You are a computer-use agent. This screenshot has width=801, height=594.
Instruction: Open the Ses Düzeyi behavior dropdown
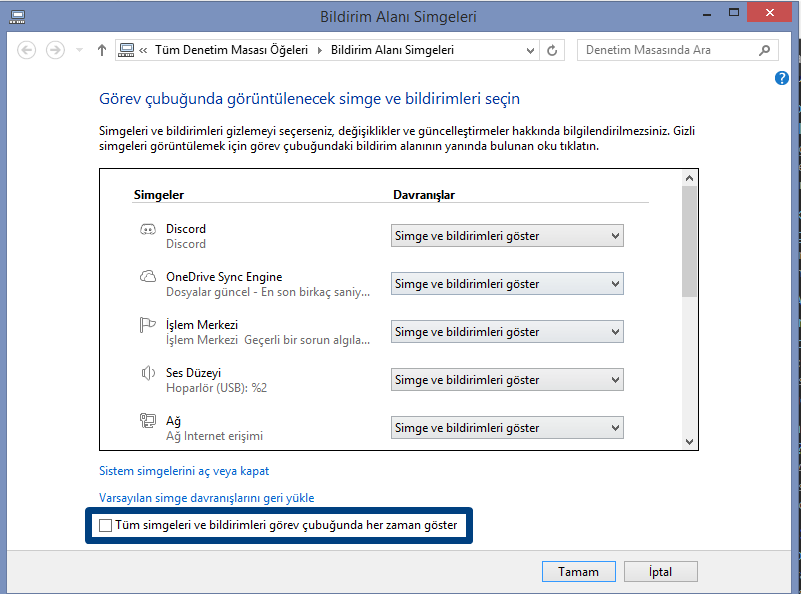coord(507,380)
